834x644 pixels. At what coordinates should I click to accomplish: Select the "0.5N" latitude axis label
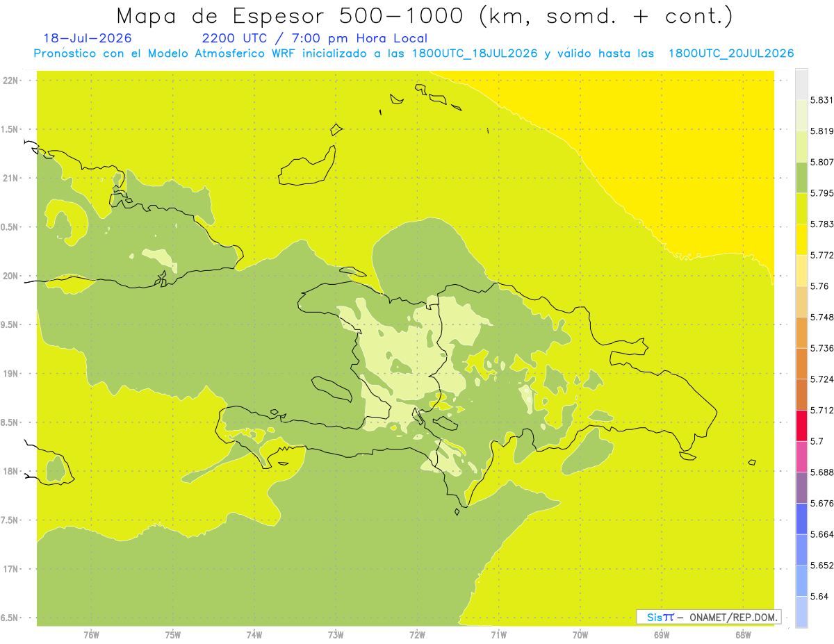[x=10, y=227]
